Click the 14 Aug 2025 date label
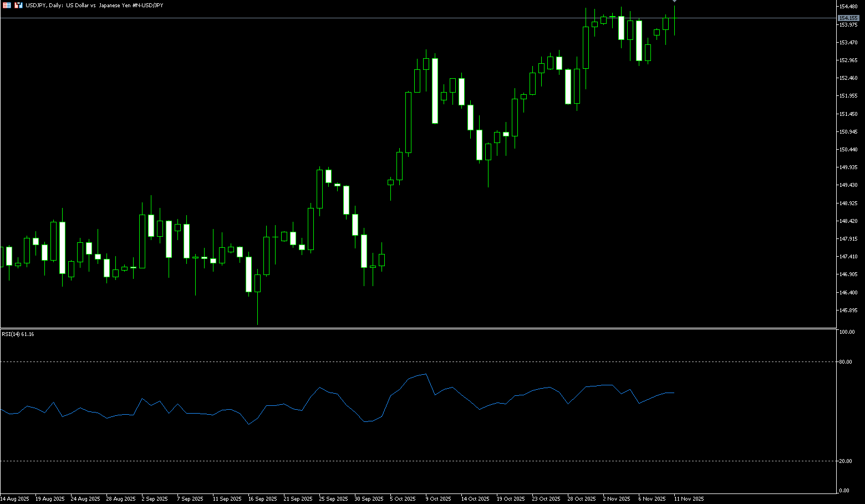Image resolution: width=865 pixels, height=504 pixels. tap(14, 499)
